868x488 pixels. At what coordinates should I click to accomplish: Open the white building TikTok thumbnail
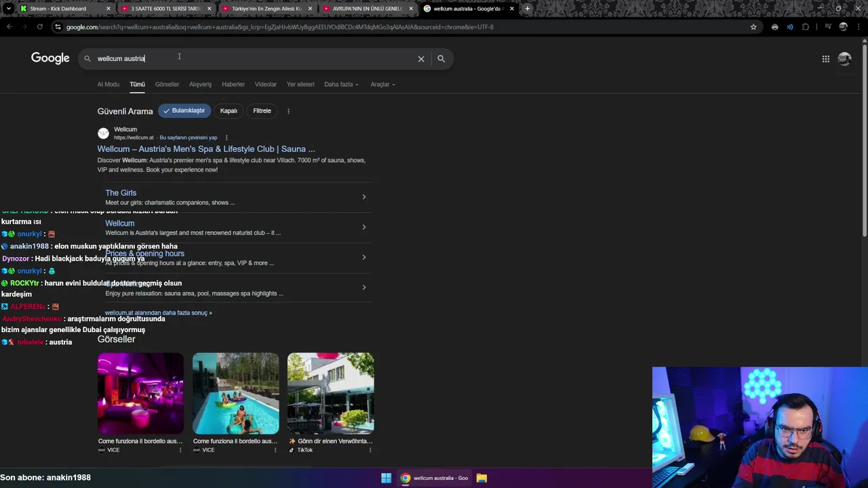click(x=330, y=393)
